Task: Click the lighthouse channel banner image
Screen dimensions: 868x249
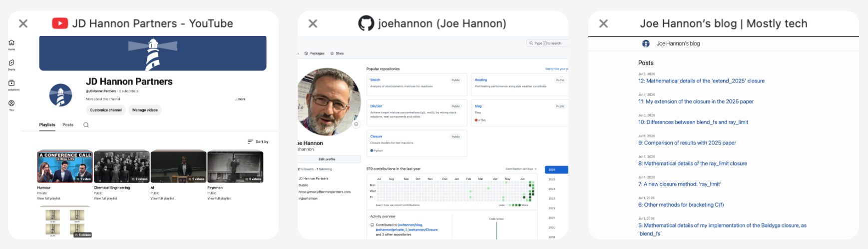Action: click(153, 53)
